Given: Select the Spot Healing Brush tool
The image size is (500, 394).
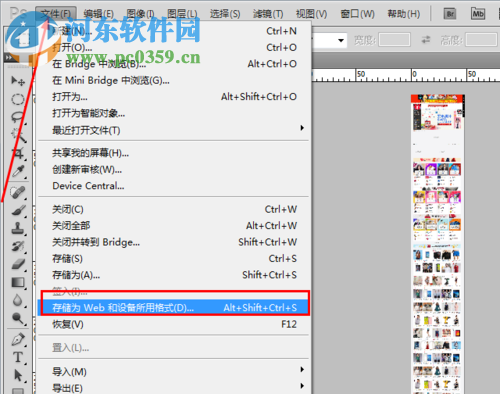Looking at the screenshot, I should [x=18, y=193].
